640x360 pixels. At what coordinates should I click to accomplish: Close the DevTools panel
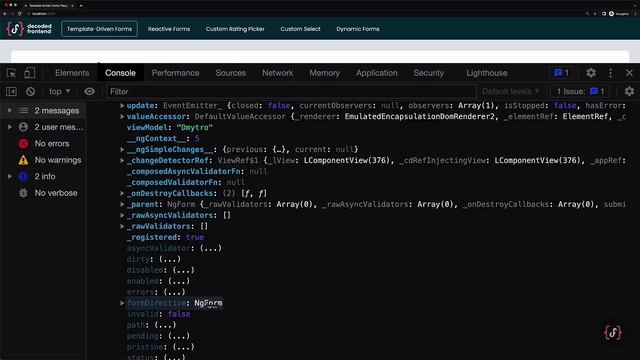(x=629, y=73)
